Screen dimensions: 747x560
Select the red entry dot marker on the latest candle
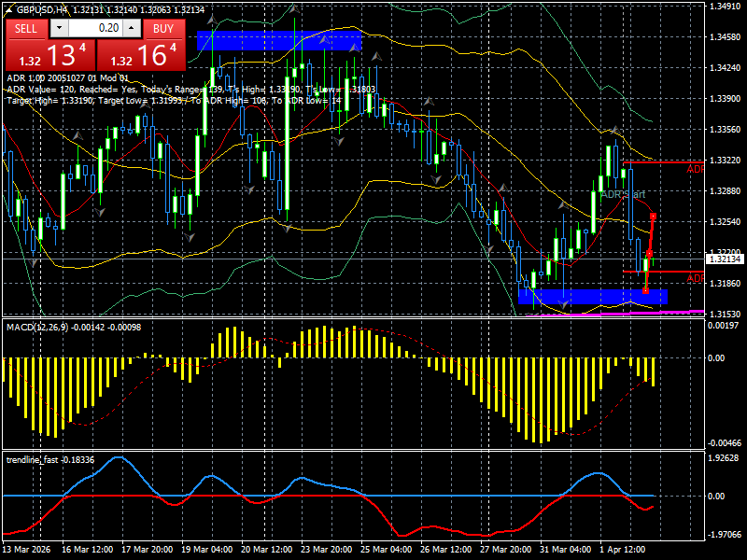[x=649, y=254]
